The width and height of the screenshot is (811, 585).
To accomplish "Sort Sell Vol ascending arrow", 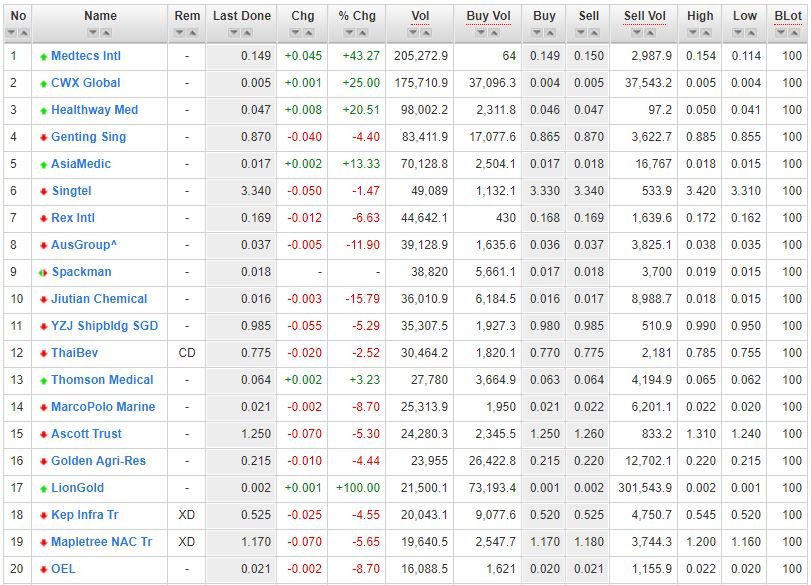I will (651, 33).
